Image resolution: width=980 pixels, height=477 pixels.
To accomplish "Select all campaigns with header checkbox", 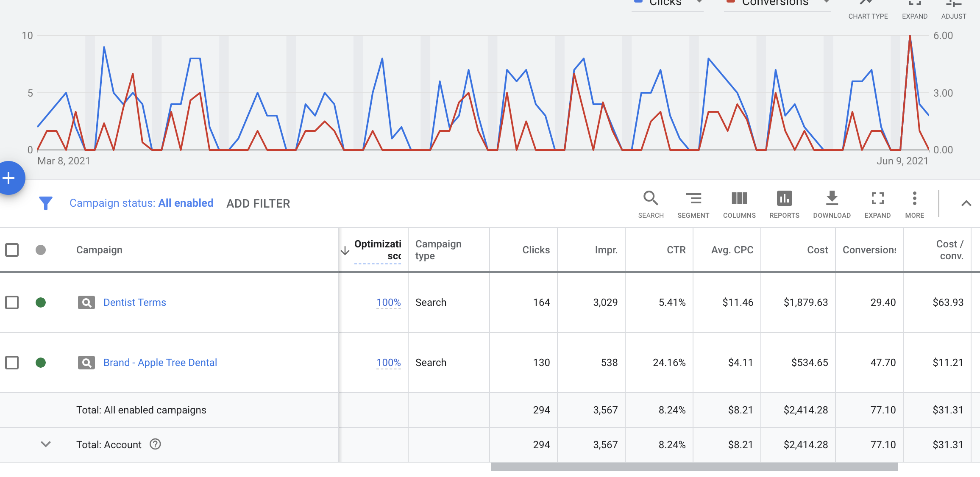I will point(12,250).
